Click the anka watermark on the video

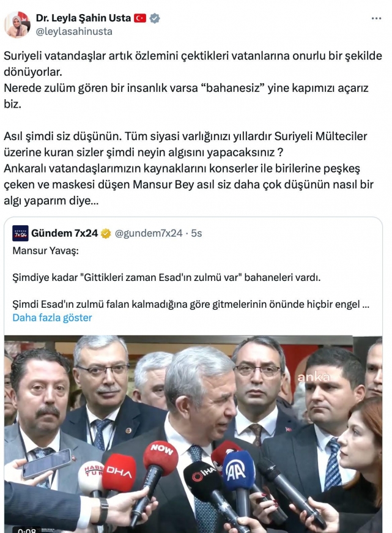click(x=314, y=377)
